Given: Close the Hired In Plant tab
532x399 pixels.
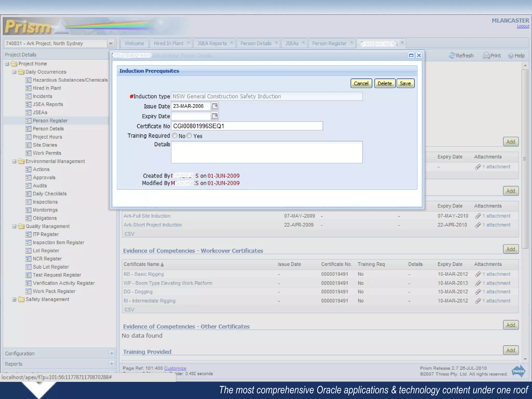Looking at the screenshot, I should coord(189,42).
